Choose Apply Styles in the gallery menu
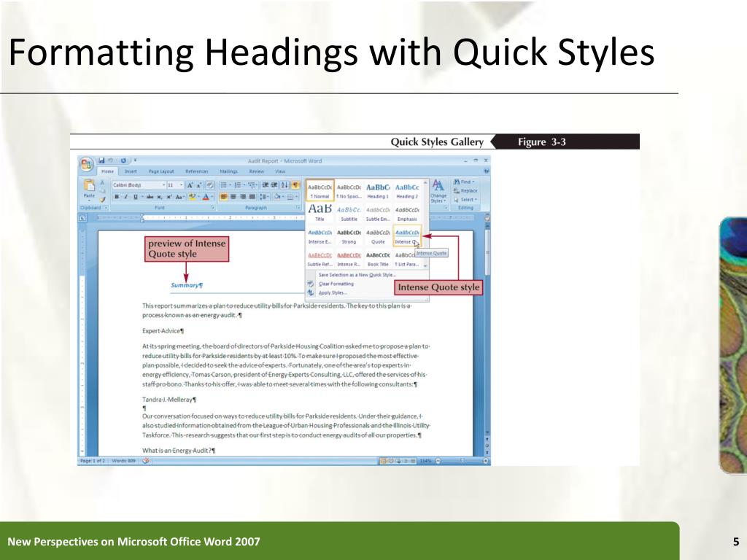Screen dimensions: 747x560 click(333, 293)
